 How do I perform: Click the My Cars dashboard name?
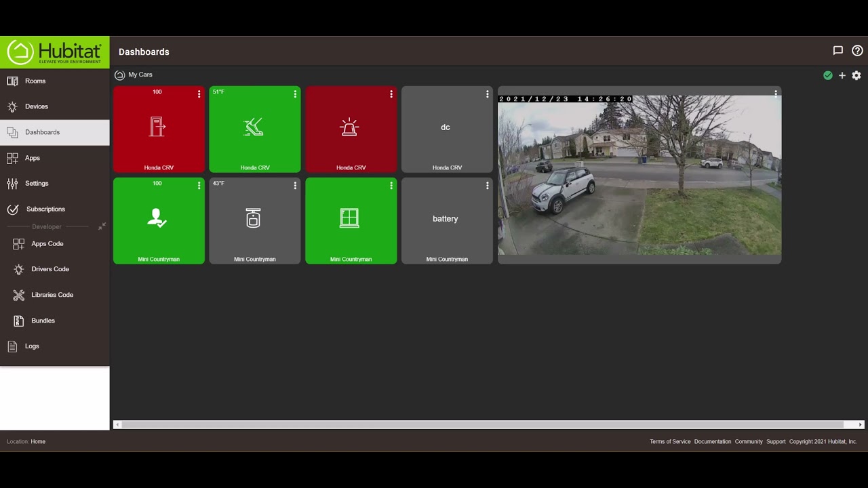pos(140,75)
